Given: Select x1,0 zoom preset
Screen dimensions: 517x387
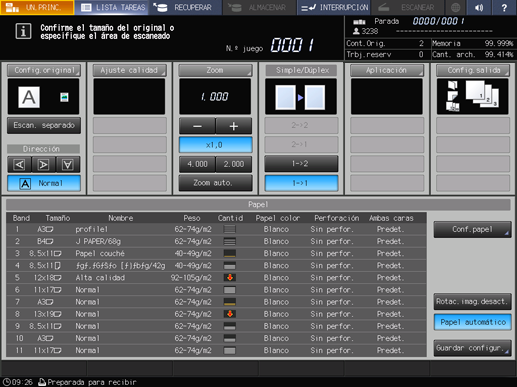Looking at the screenshot, I should [x=215, y=145].
